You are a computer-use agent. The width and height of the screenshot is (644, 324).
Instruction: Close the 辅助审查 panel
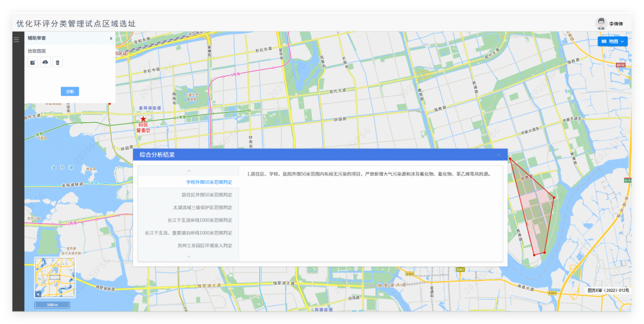coord(111,38)
